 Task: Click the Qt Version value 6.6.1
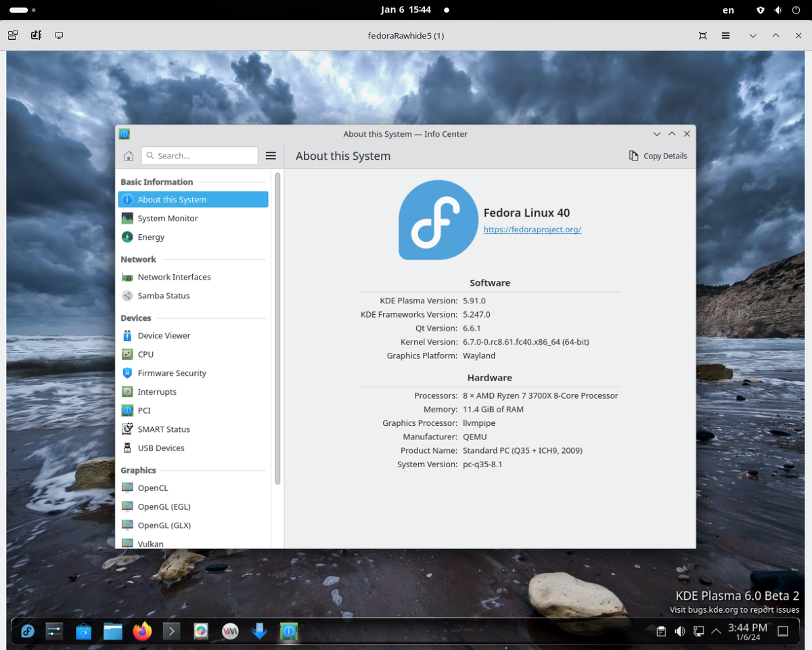pos(472,328)
